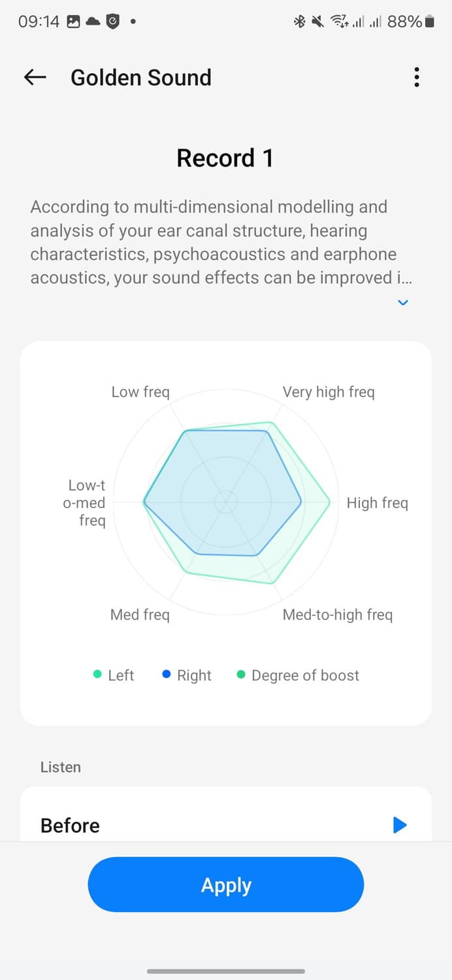Tap the muted sound status icon
Image resolution: width=452 pixels, height=980 pixels.
pyautogui.click(x=318, y=22)
